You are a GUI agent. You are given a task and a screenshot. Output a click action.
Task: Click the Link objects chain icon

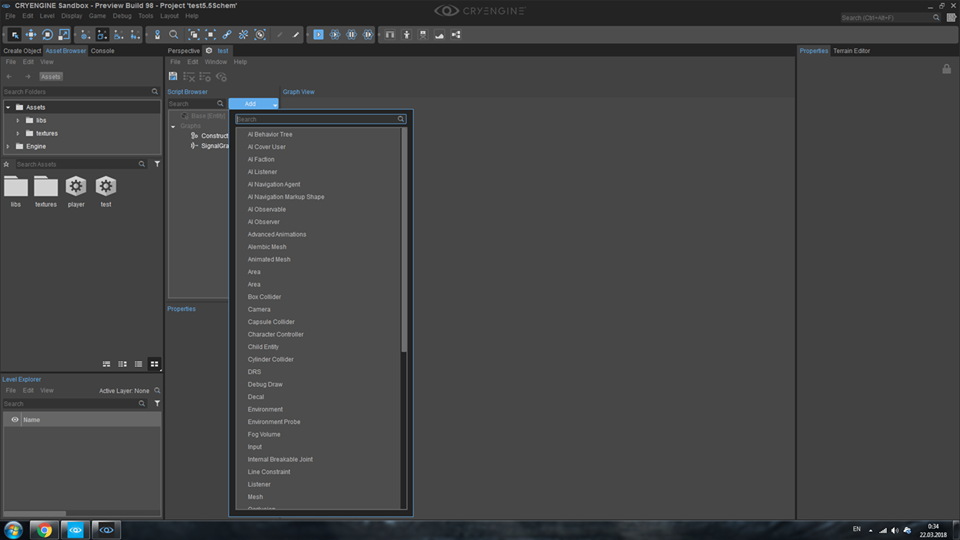[x=227, y=35]
